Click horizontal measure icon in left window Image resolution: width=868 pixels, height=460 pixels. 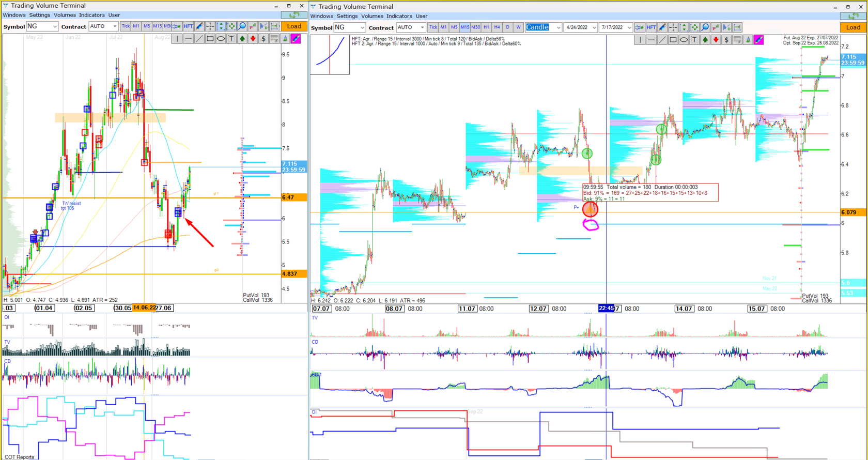tap(274, 26)
